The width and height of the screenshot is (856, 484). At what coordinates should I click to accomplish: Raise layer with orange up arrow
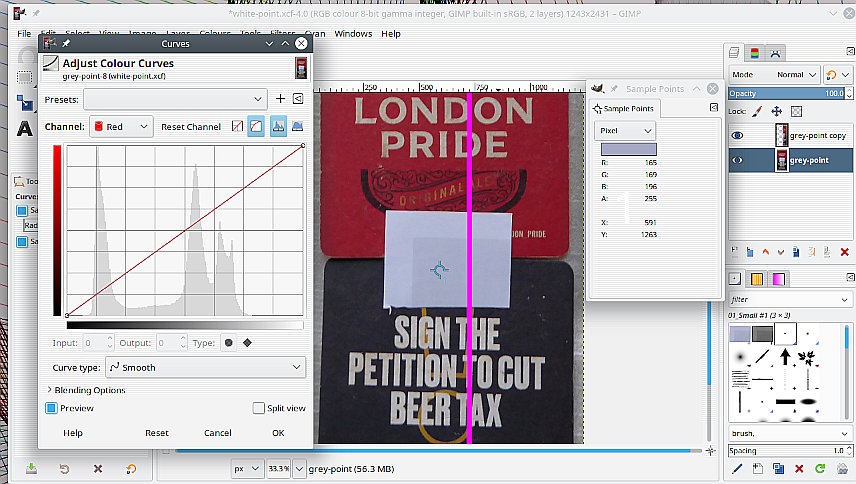[765, 252]
